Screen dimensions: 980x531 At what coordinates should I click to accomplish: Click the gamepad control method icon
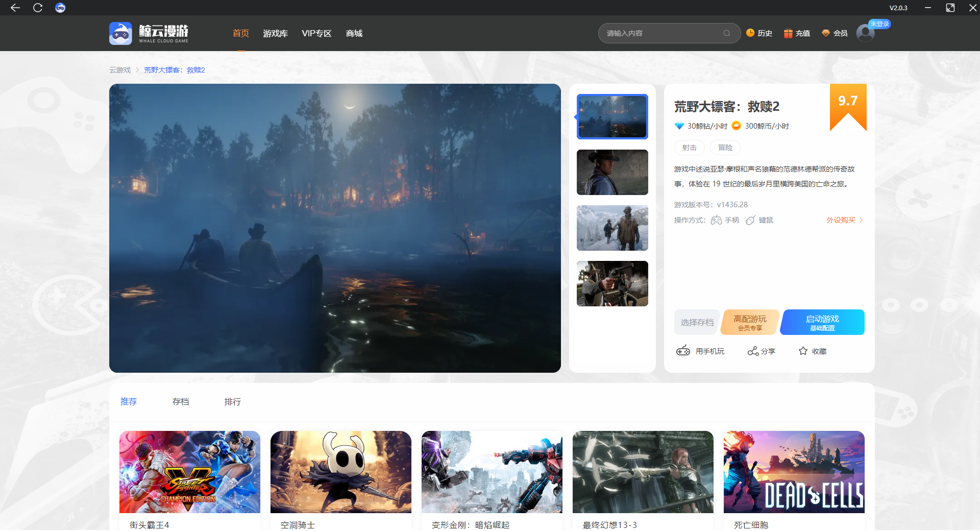(x=716, y=220)
